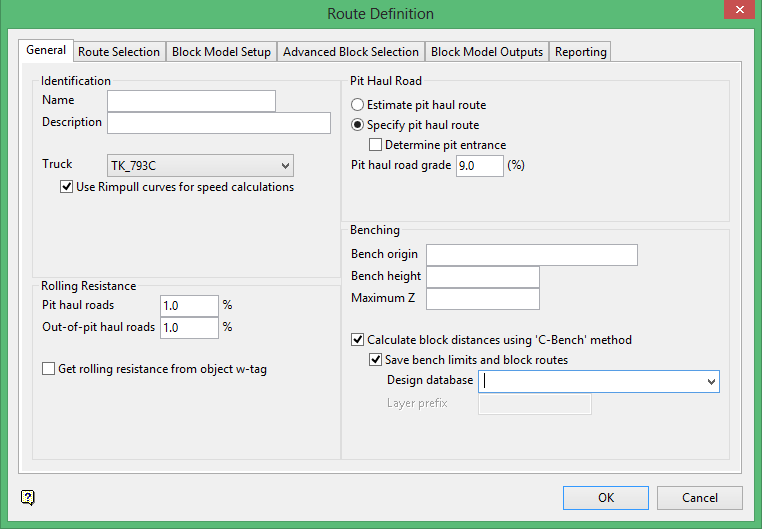Toggle the C-Bench method checkbox

[358, 340]
